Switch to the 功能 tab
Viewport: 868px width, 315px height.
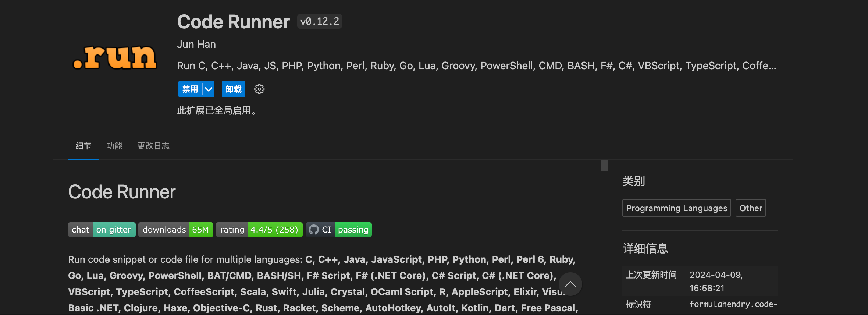pos(114,146)
